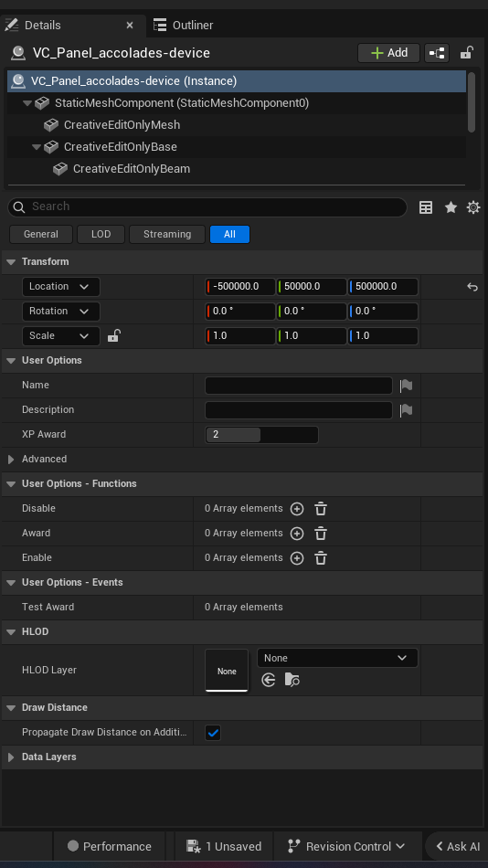Edit Rotation X value field
488x868 pixels.
click(x=240, y=311)
